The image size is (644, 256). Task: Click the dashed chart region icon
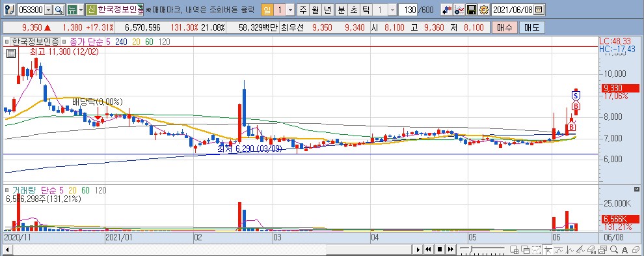(536, 249)
